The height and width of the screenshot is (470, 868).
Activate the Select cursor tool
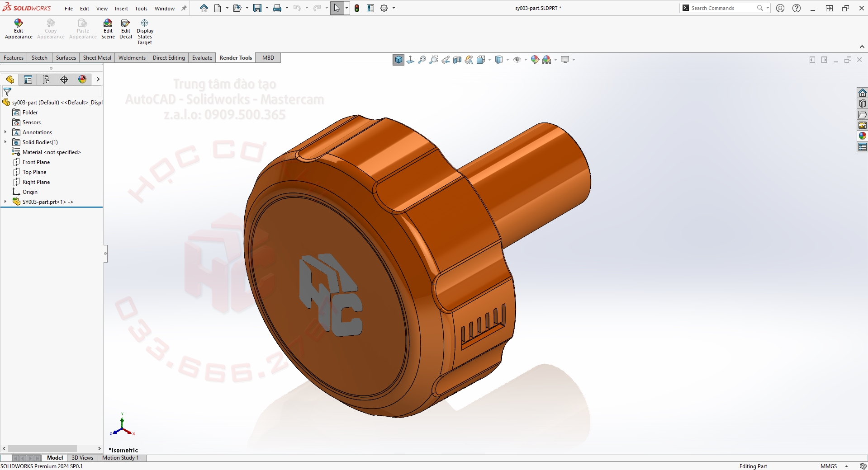click(337, 8)
